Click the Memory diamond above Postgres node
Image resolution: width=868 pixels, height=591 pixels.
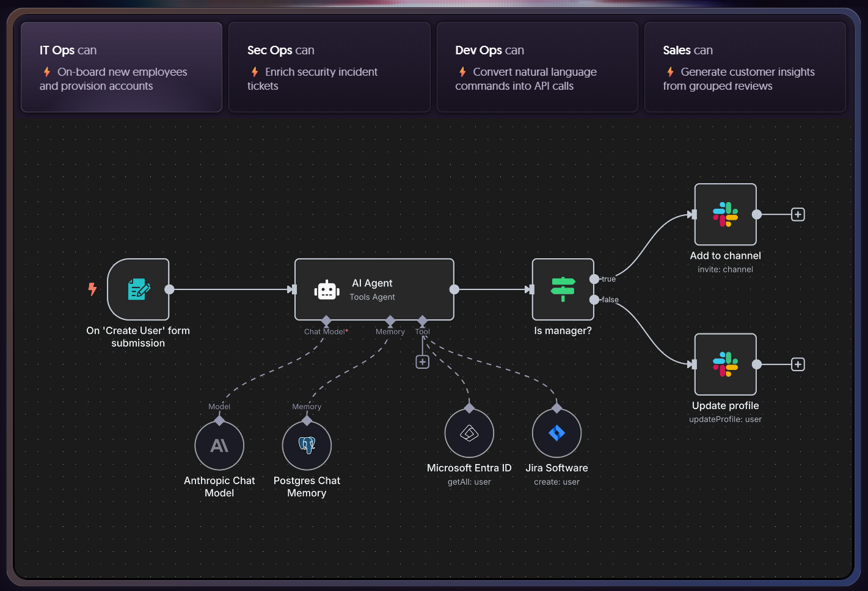[x=307, y=421]
